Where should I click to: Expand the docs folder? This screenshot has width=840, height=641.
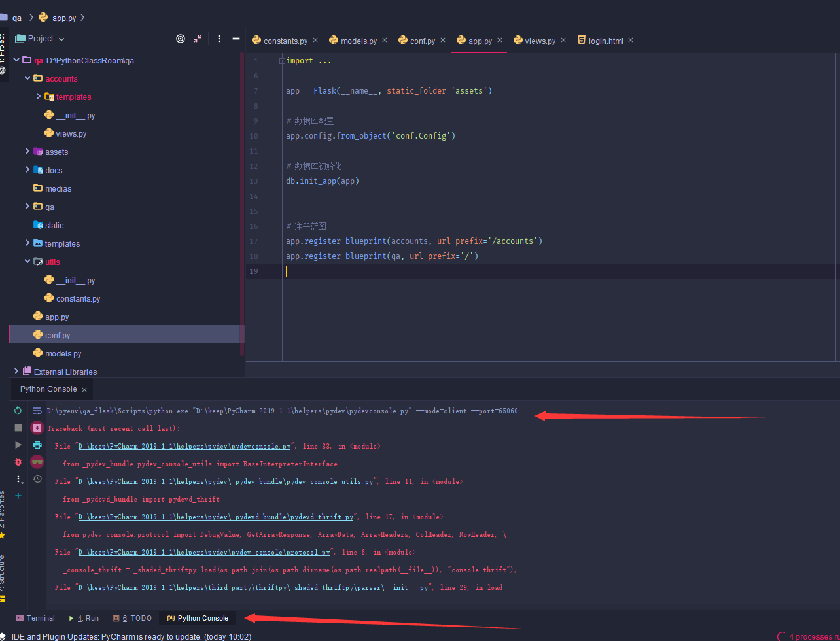(x=27, y=170)
